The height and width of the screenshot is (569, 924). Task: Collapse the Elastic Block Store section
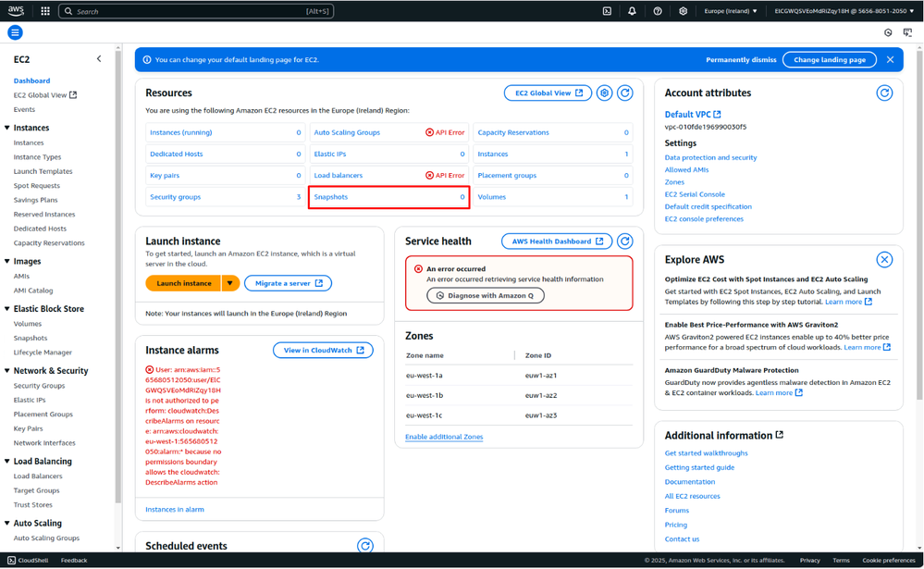click(x=7, y=308)
